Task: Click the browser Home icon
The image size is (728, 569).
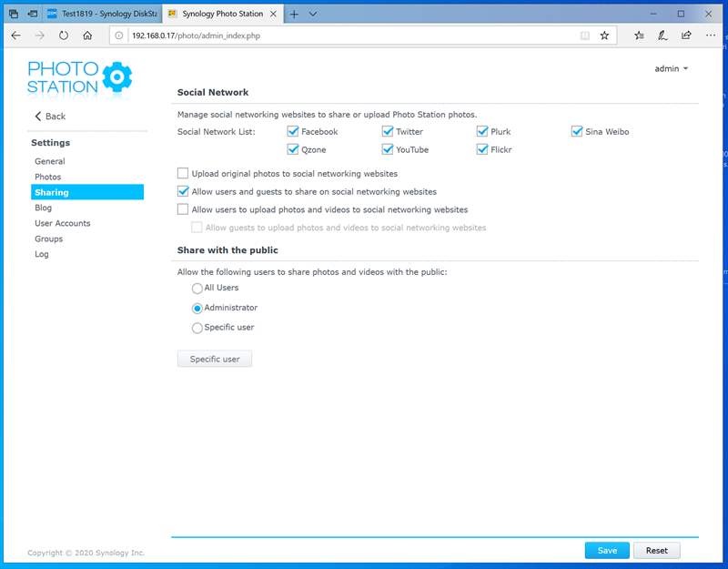Action: coord(86,35)
